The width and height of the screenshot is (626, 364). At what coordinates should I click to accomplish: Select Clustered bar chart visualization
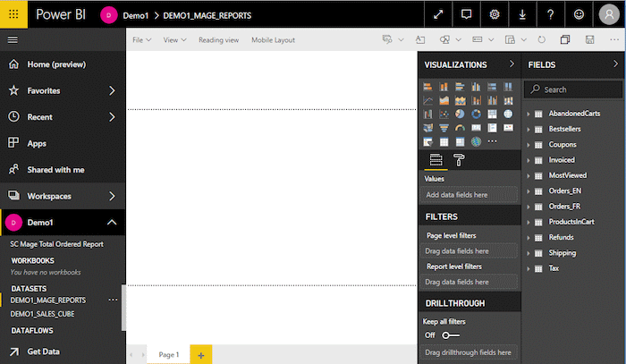pos(460,87)
